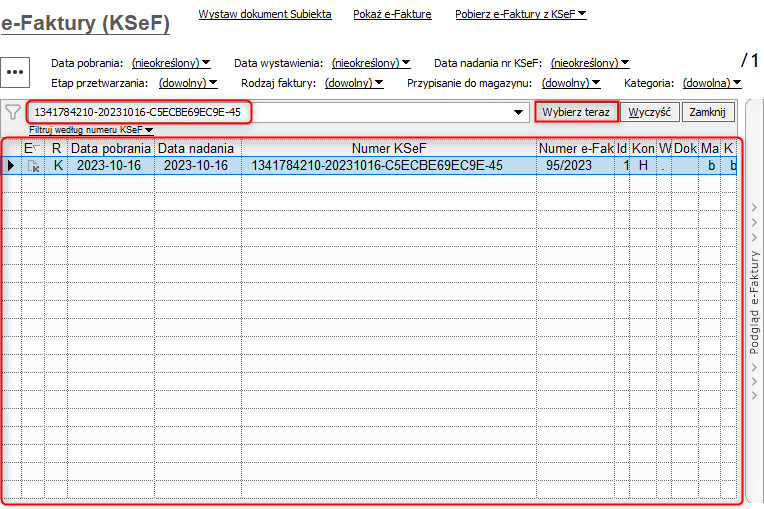Click the Wybierz teraz button
Image resolution: width=764 pixels, height=509 pixels.
pyautogui.click(x=576, y=112)
